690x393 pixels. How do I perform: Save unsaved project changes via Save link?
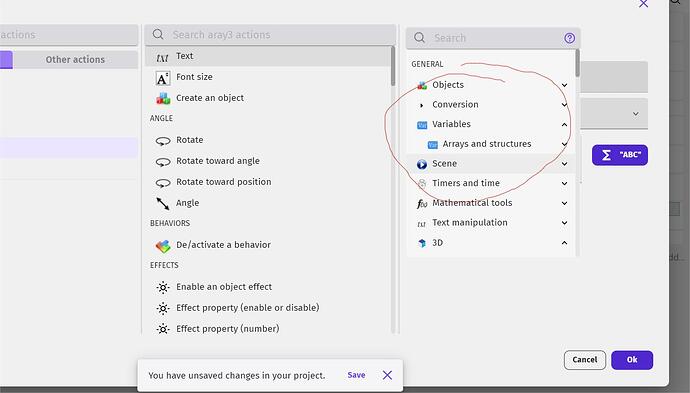point(356,375)
